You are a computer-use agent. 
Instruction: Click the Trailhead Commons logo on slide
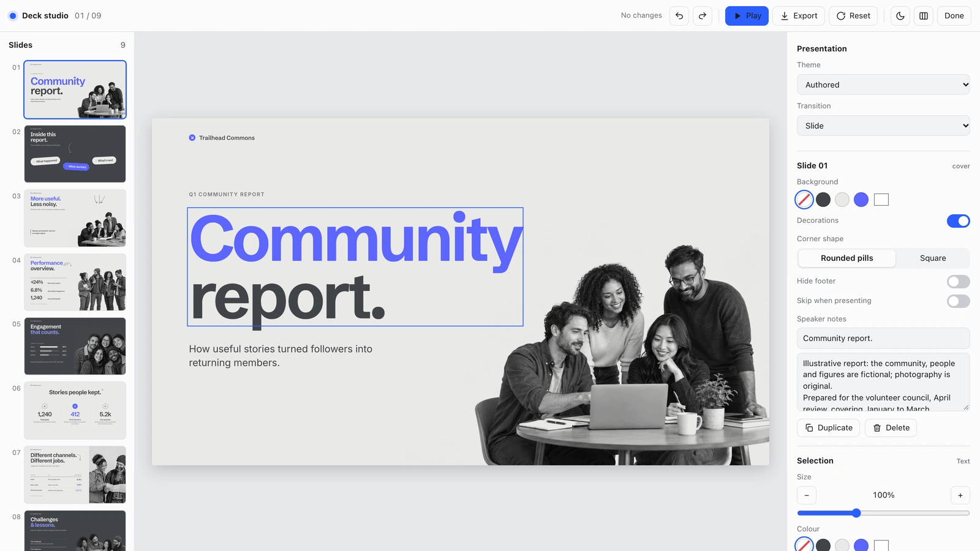(x=222, y=138)
